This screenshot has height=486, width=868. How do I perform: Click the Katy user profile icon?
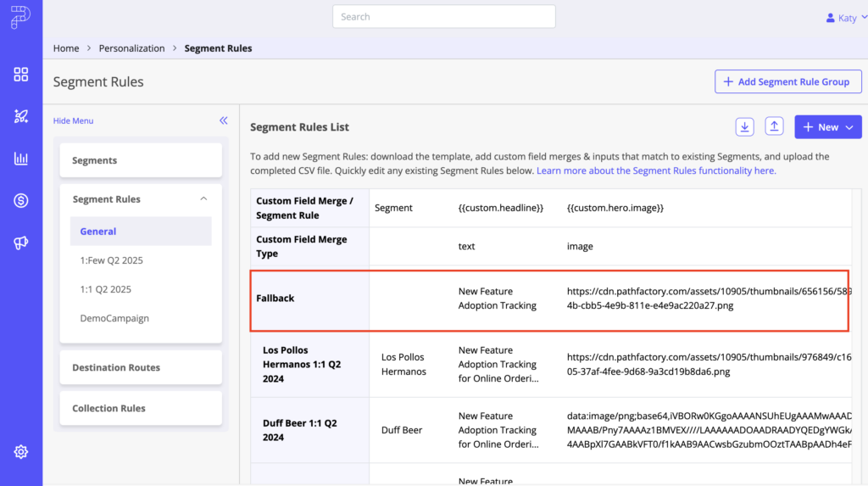click(x=831, y=18)
